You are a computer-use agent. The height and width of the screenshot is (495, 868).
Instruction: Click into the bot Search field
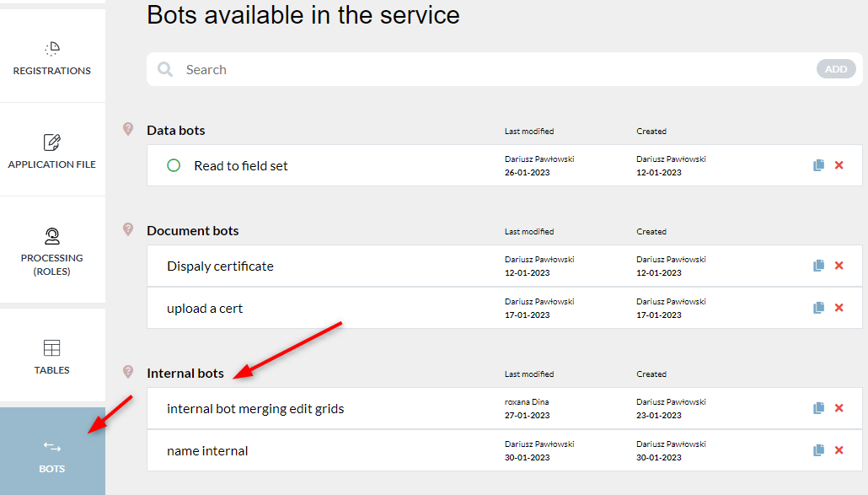493,69
